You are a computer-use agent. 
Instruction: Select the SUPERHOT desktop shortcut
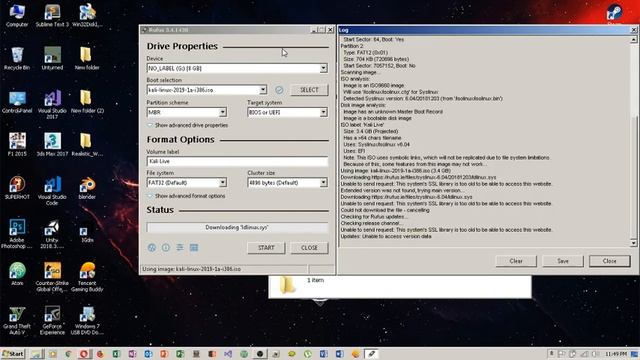point(17,188)
